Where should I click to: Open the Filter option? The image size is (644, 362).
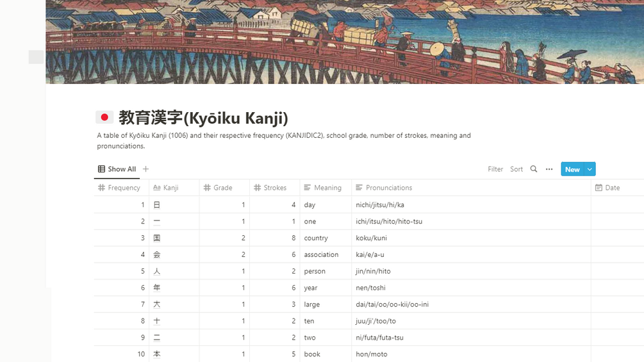click(x=495, y=169)
